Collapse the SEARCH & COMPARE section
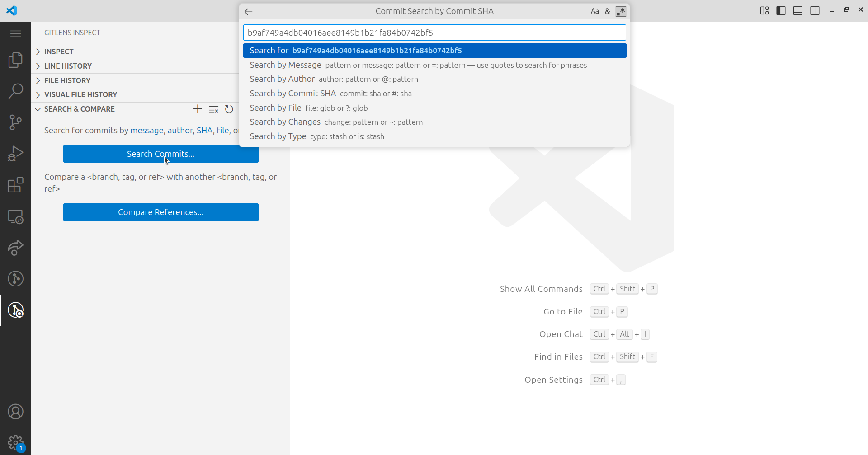The width and height of the screenshot is (868, 455). tap(79, 109)
